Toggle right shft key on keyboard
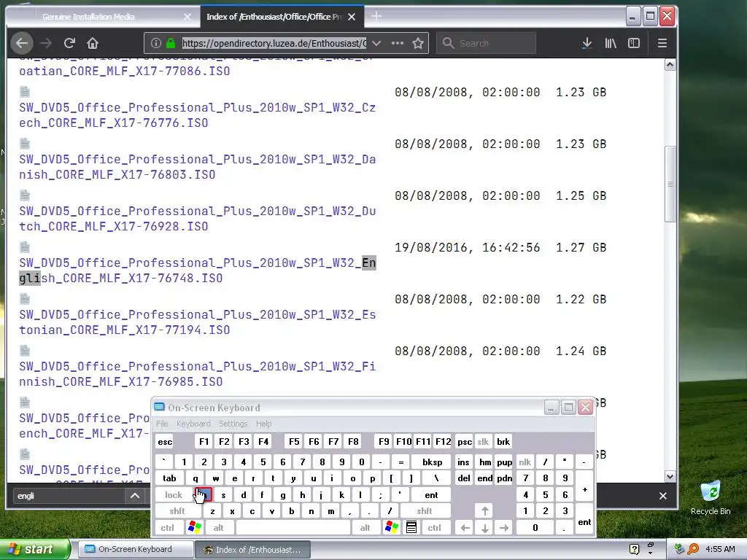 tap(425, 511)
